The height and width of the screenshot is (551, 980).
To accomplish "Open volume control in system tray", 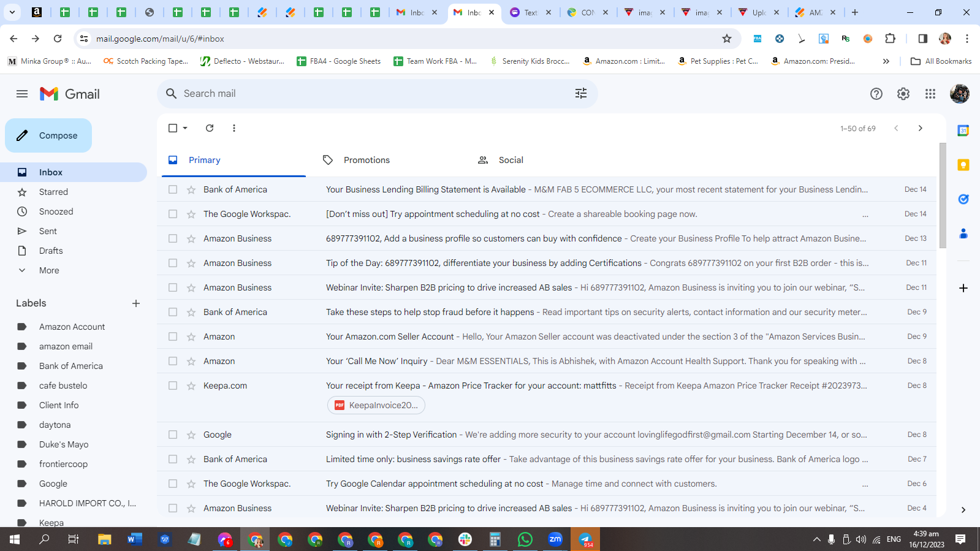I will point(860,539).
